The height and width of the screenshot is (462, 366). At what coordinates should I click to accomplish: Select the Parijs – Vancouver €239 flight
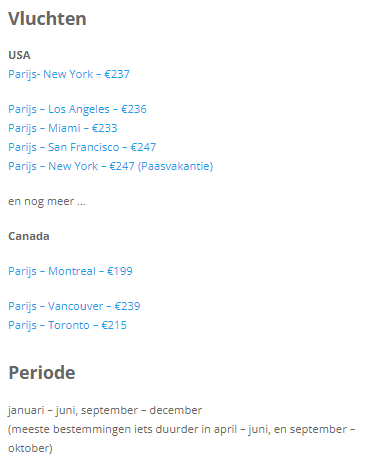coord(74,306)
